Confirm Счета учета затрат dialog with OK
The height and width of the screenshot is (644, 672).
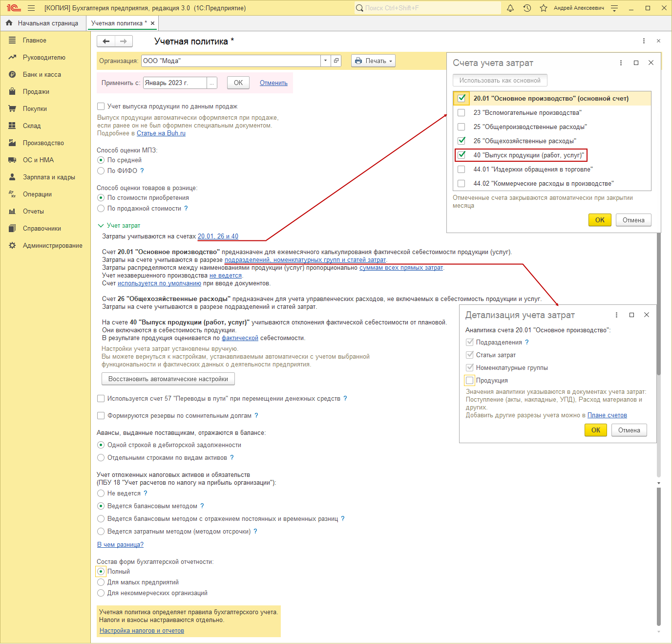600,220
